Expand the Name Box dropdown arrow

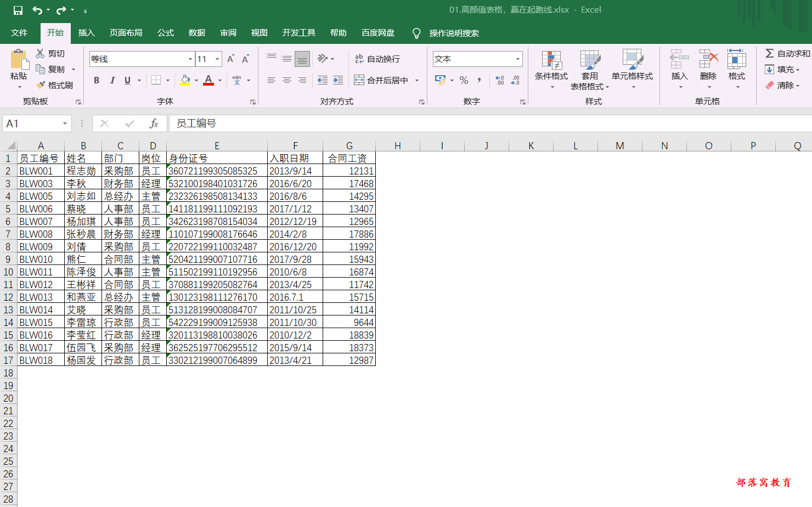pyautogui.click(x=65, y=123)
